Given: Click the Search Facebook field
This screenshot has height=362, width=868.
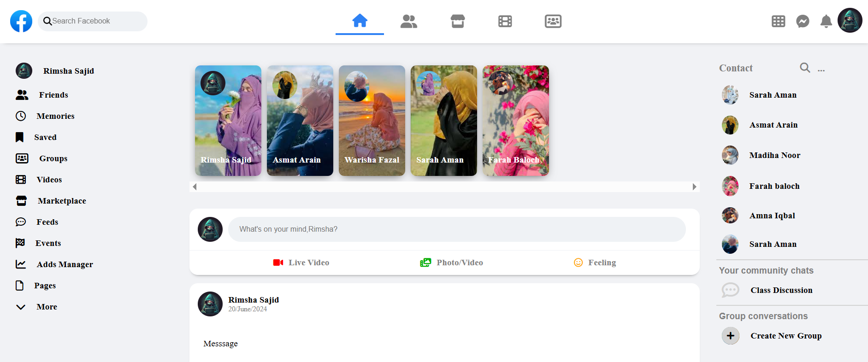Looking at the screenshot, I should [93, 21].
